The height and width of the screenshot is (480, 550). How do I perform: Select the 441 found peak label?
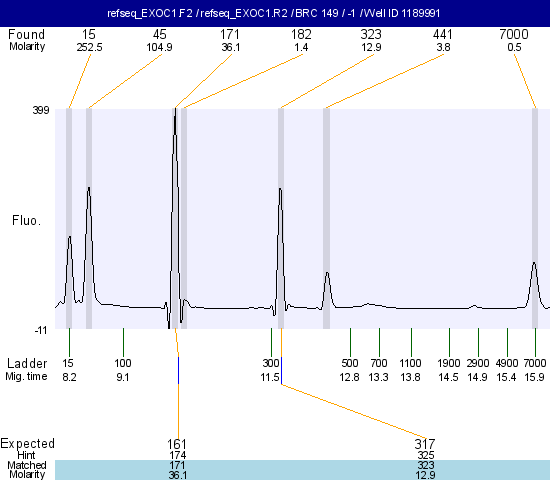point(443,34)
